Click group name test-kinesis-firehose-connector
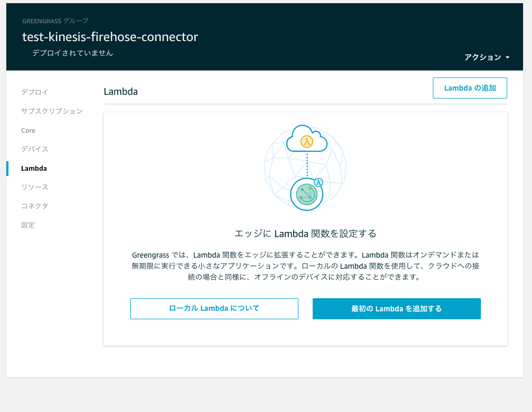The width and height of the screenshot is (532, 412). coord(110,37)
